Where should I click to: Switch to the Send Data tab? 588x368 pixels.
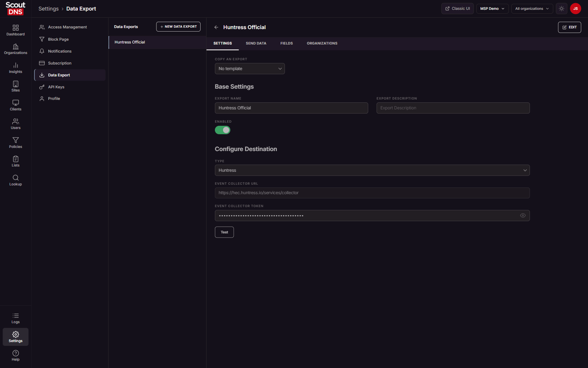pos(256,43)
